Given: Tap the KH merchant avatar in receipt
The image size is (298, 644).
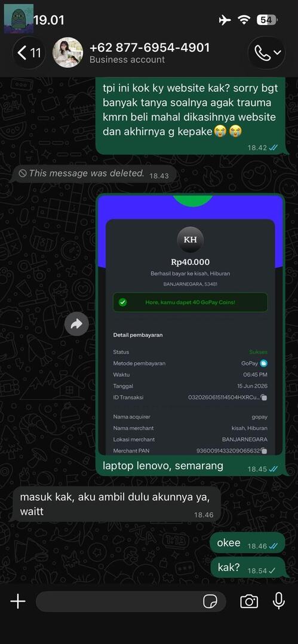Looking at the screenshot, I should click(x=190, y=240).
